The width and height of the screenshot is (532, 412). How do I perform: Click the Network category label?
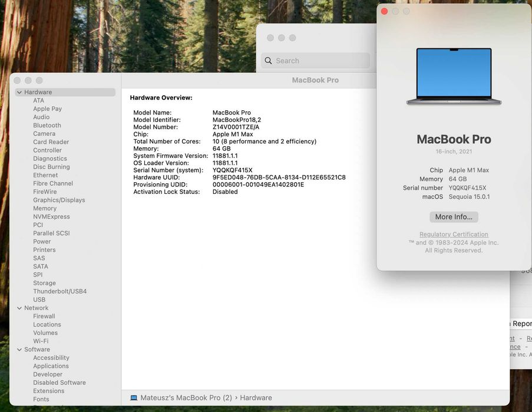click(37, 308)
